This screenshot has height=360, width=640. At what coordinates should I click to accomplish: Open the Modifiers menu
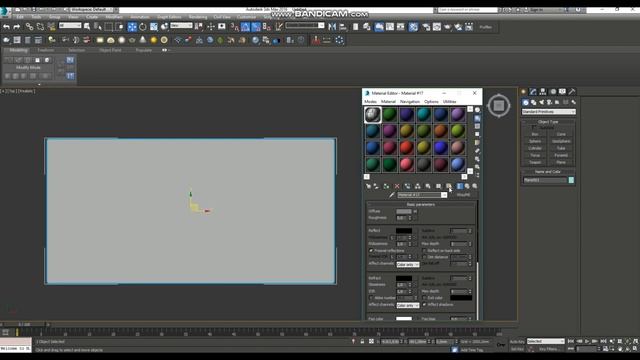click(x=114, y=17)
